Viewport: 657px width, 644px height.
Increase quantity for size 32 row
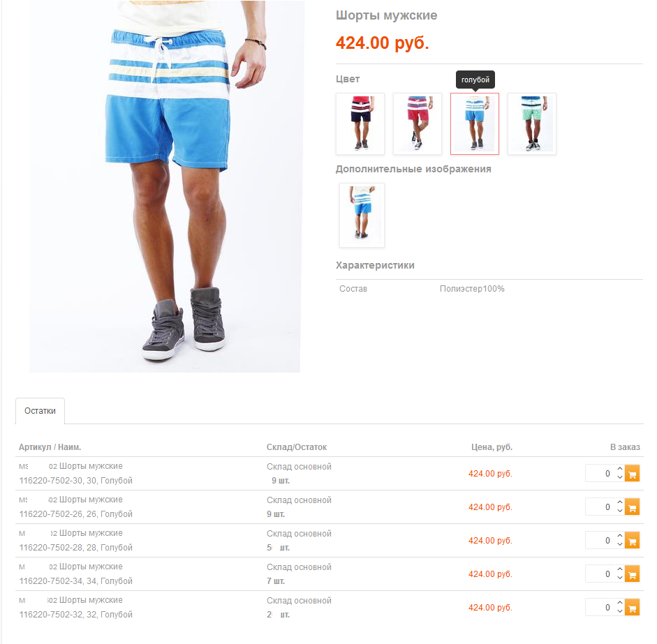(x=620, y=603)
